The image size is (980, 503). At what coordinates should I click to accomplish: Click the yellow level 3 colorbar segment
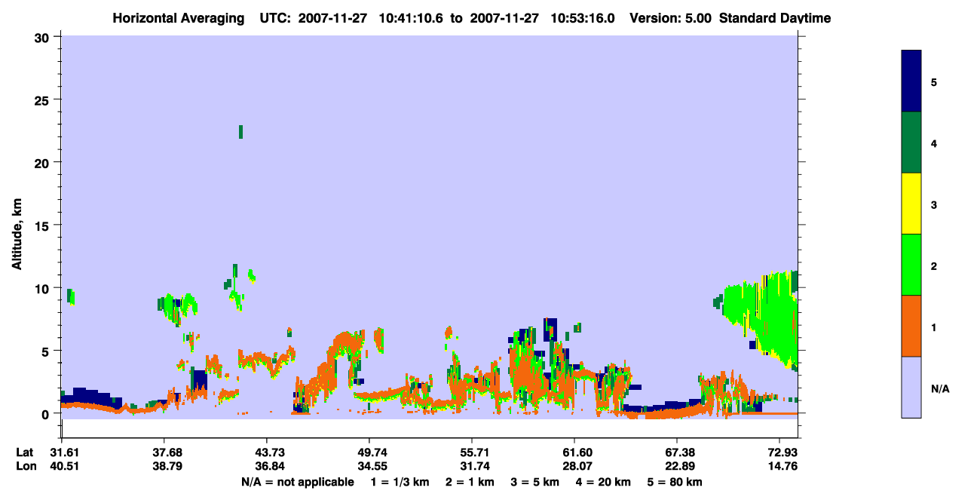tap(911, 204)
